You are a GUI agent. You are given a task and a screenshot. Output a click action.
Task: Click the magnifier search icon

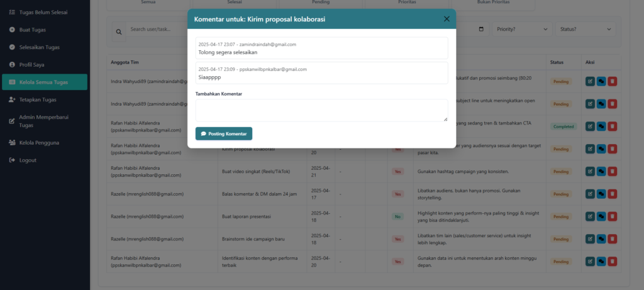(119, 30)
